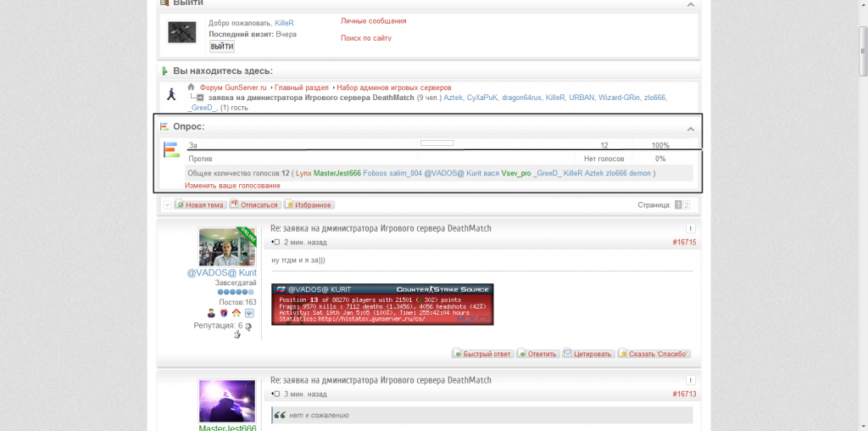
Task: Click the first user profile icon under Постов:163
Action: pos(212,313)
